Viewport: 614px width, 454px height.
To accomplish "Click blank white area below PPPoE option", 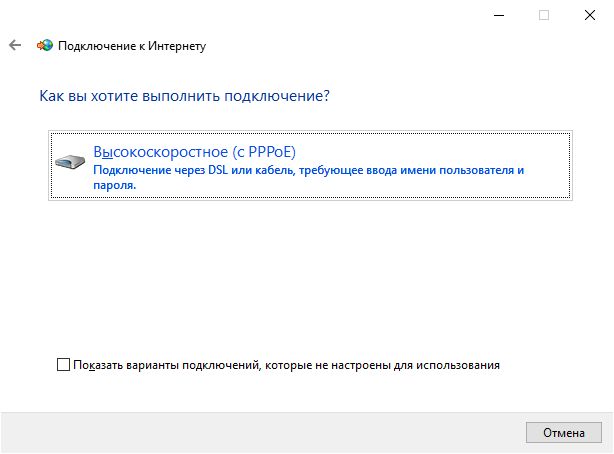I will (300, 270).
